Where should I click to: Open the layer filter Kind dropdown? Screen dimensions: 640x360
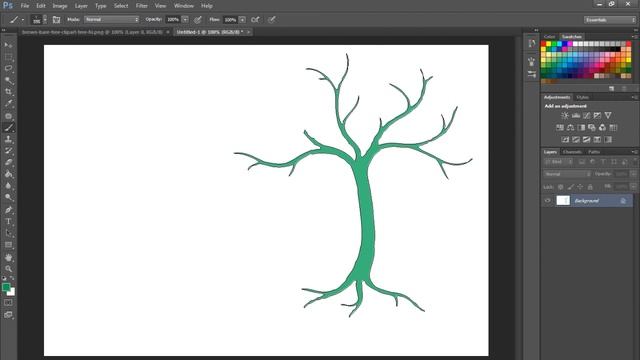(x=558, y=162)
